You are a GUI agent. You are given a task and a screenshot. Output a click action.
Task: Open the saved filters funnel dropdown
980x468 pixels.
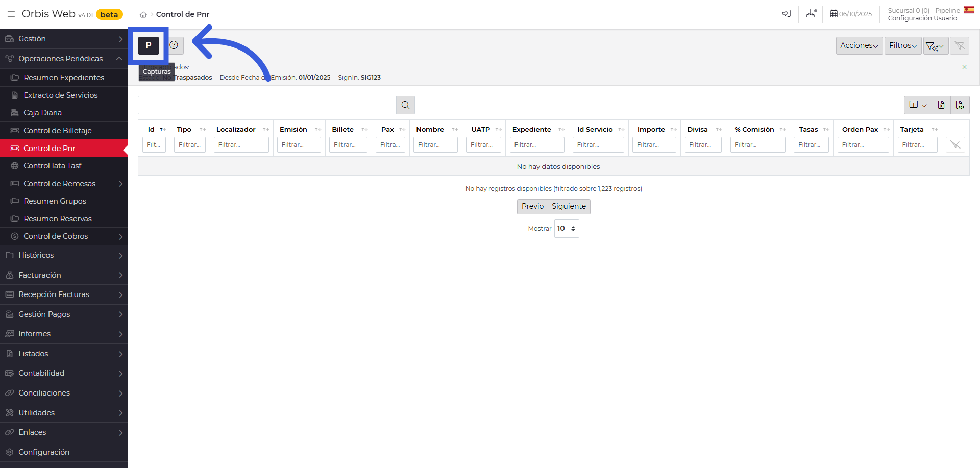[x=936, y=46]
